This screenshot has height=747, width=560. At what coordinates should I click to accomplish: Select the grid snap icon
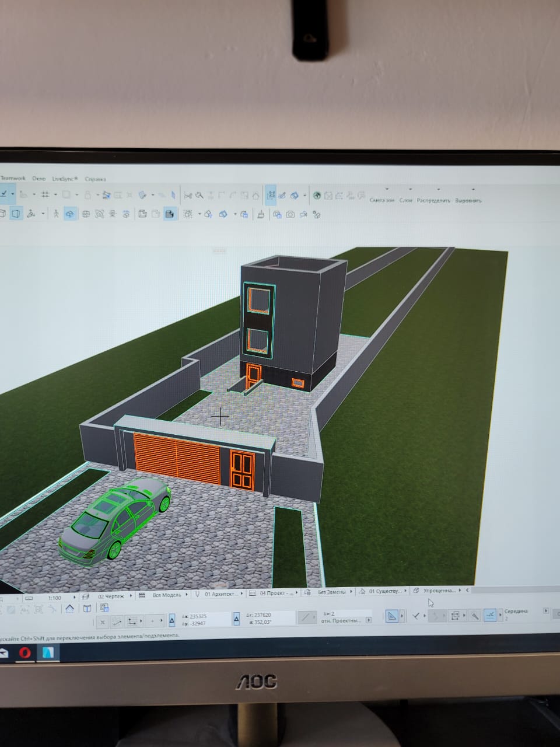[x=45, y=194]
